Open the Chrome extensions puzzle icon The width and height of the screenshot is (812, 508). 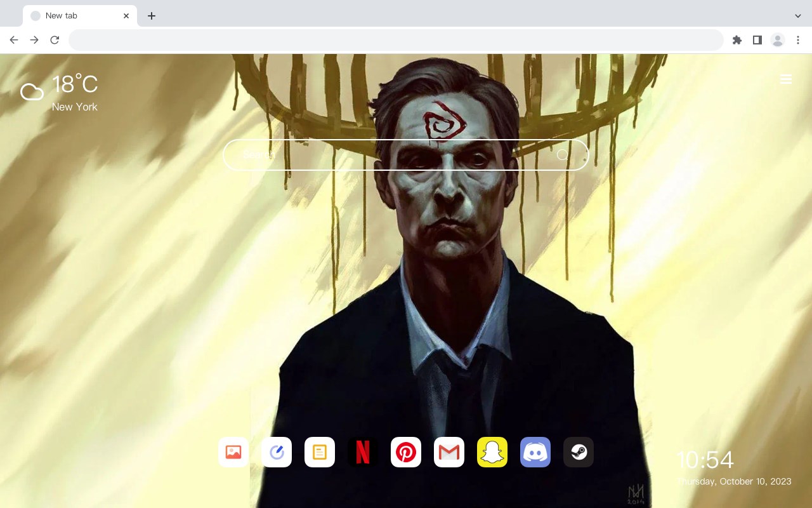tap(737, 40)
